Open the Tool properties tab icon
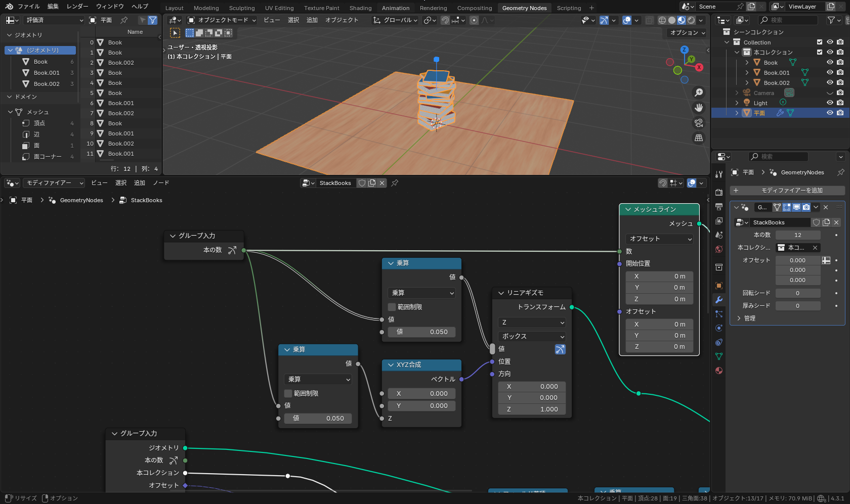 coord(719,174)
